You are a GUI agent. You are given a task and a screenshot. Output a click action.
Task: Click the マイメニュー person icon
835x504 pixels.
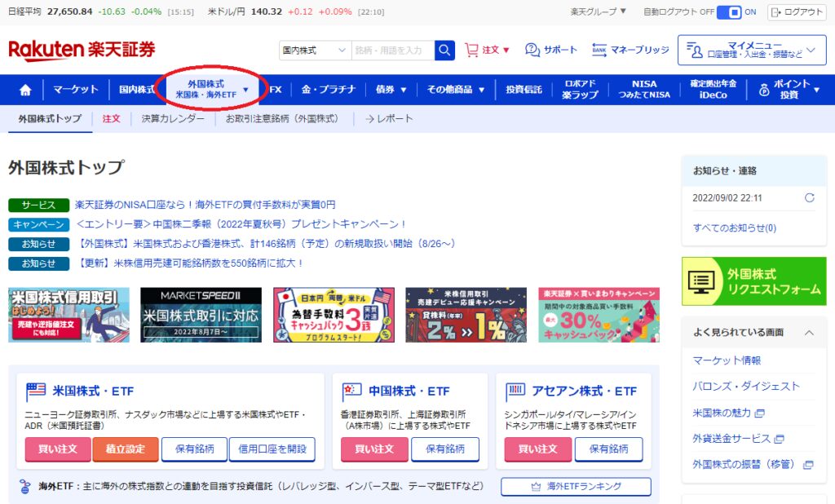tap(696, 50)
